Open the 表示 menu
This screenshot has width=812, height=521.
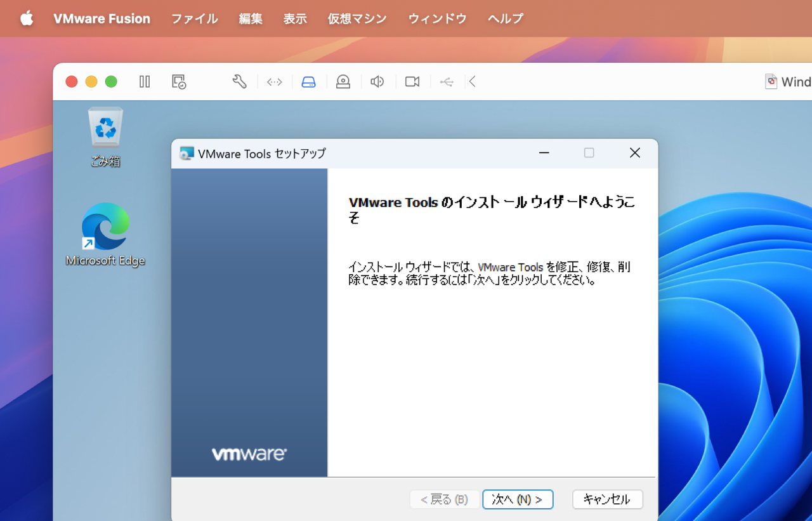click(295, 18)
